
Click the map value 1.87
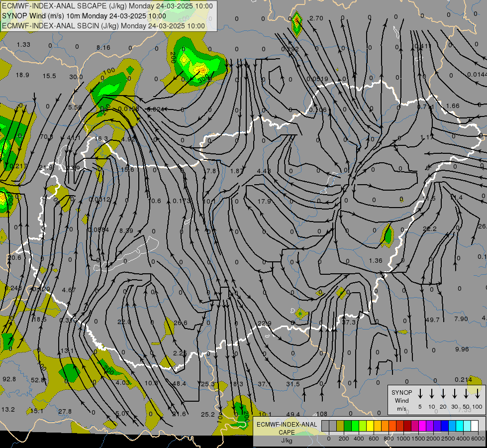(x=237, y=171)
